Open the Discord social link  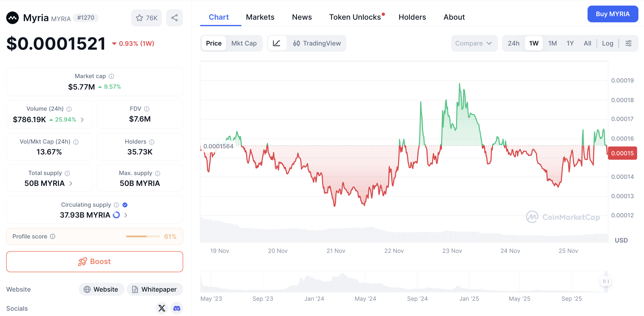[177, 308]
